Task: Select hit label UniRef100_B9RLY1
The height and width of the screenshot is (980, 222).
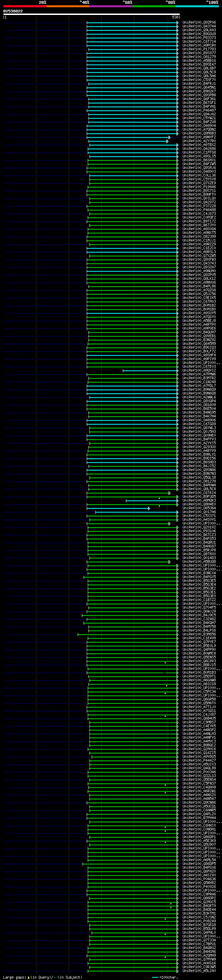Action: click(x=199, y=455)
